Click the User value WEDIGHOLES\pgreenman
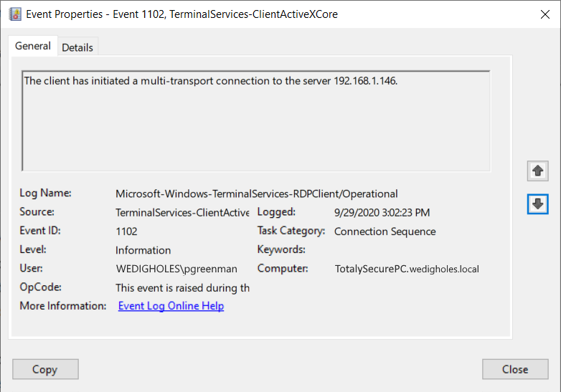The width and height of the screenshot is (561, 392). [176, 269]
